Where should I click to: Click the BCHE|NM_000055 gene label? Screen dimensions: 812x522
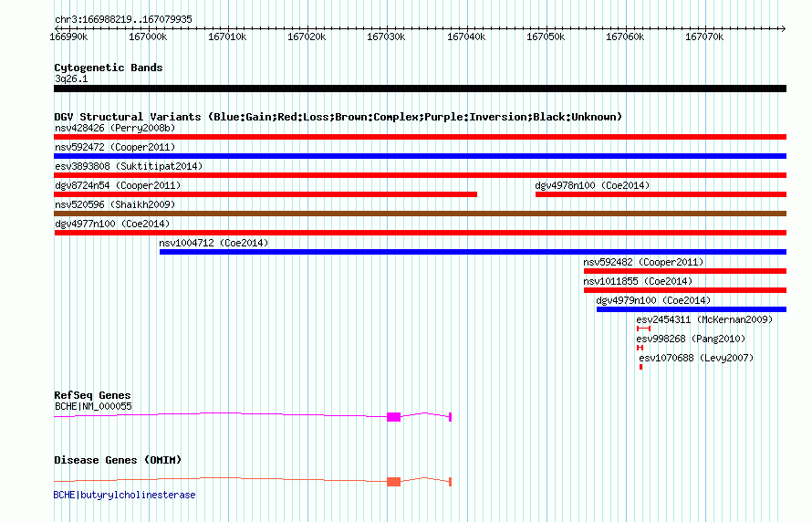pos(93,406)
